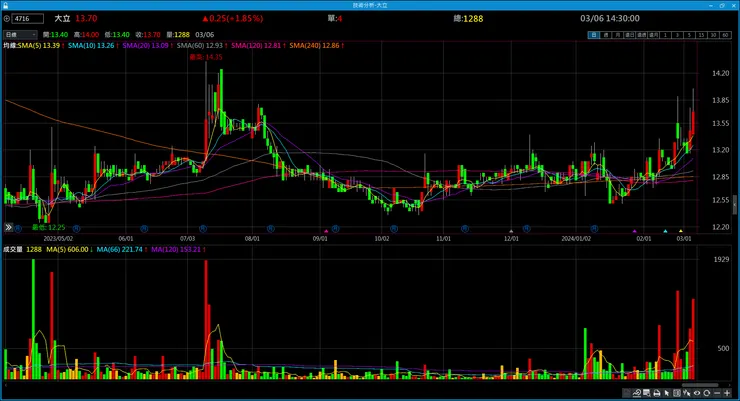
Task: Click the 14.20 price axis label
Action: pos(720,73)
